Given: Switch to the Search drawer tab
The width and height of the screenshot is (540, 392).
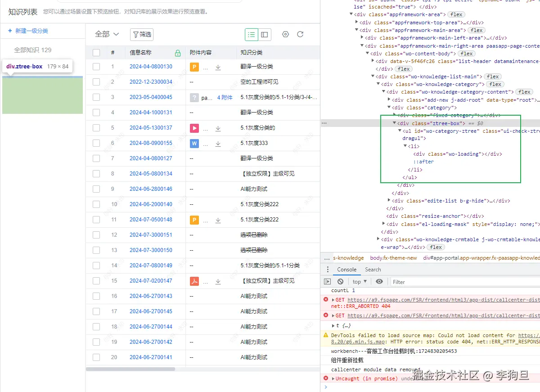Looking at the screenshot, I should click(373, 270).
